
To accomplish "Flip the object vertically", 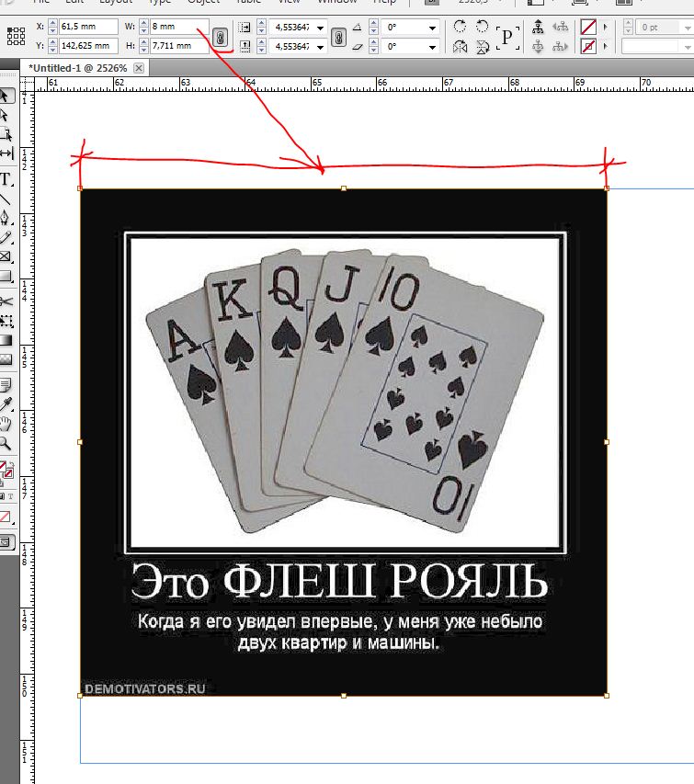I will pos(483,47).
